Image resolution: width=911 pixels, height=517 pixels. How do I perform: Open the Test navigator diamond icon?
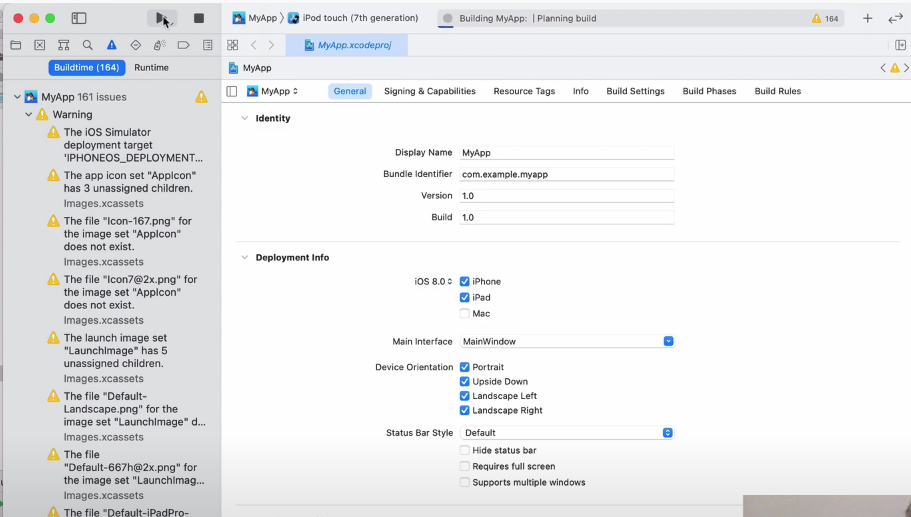click(135, 45)
